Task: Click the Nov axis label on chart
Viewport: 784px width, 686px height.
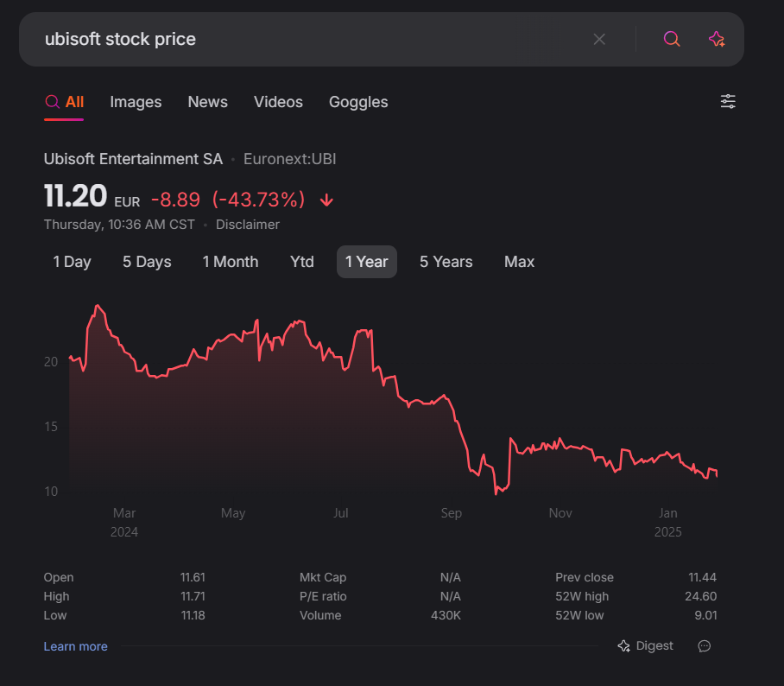Action: [x=560, y=513]
